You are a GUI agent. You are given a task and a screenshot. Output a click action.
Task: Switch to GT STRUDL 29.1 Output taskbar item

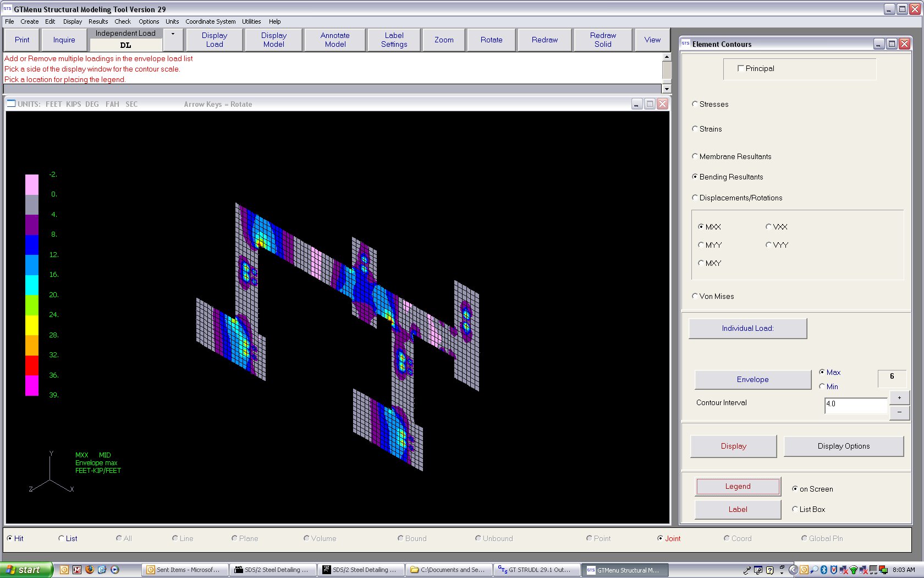click(x=536, y=570)
